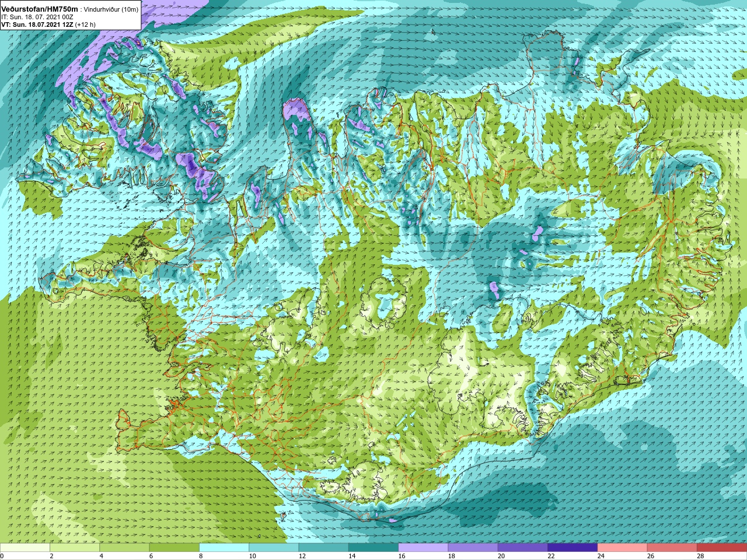This screenshot has width=747, height=560.
Task: Click the legend swatch between 12 and 14
Action: [x=324, y=548]
